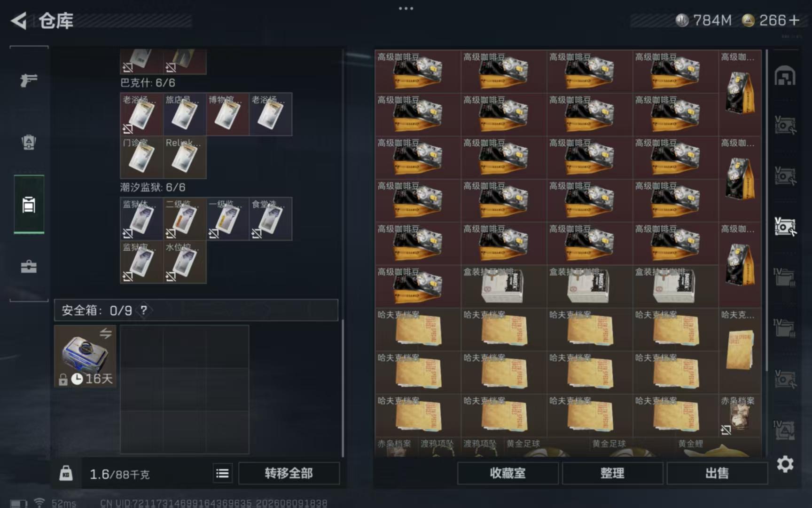Select the first 盒装挂耳咖啡 boxed coffee item
812x508 pixels.
[504, 286]
